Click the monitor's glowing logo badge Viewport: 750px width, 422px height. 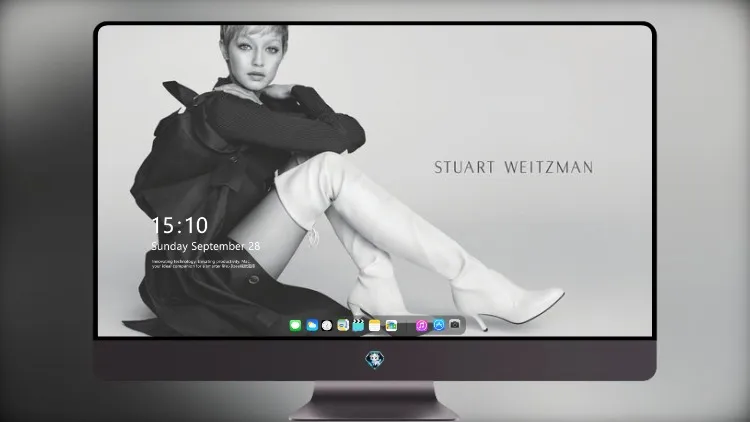tap(375, 360)
